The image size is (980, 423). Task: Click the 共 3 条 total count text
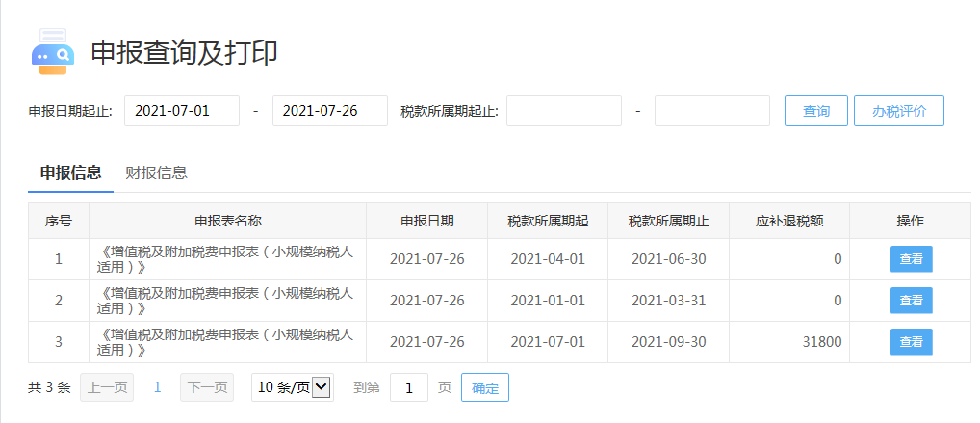coord(49,387)
